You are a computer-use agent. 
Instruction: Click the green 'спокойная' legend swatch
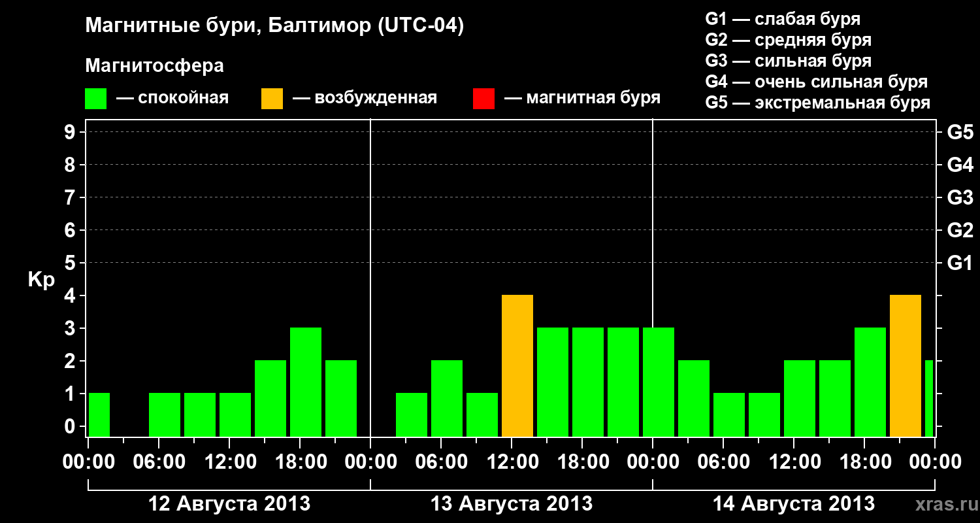[x=96, y=99]
